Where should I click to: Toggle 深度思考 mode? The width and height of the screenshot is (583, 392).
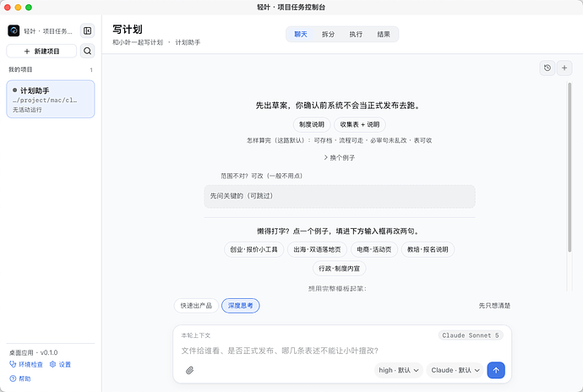tap(241, 306)
